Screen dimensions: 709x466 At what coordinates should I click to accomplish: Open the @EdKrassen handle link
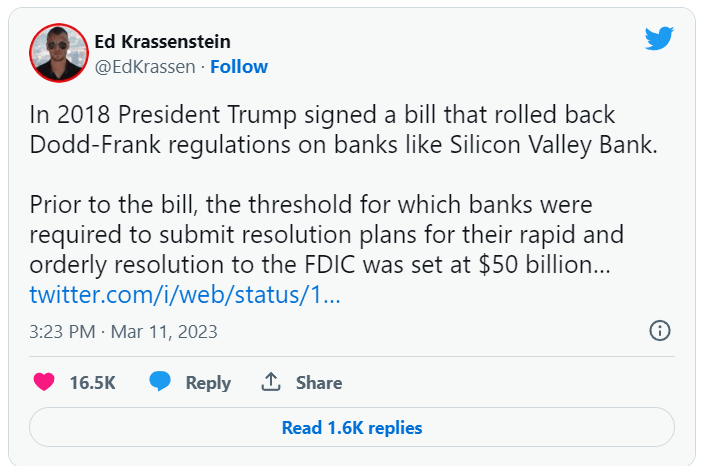tap(142, 67)
